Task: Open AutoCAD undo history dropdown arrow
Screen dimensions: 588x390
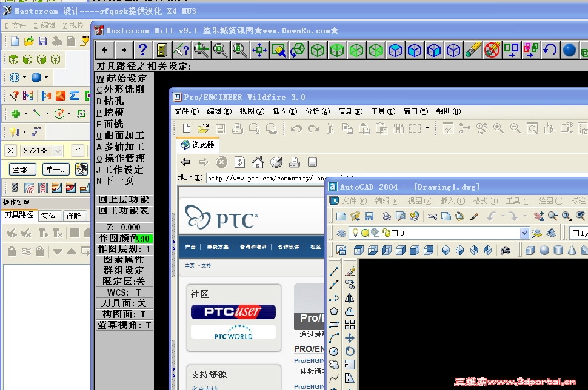Action: [503, 216]
